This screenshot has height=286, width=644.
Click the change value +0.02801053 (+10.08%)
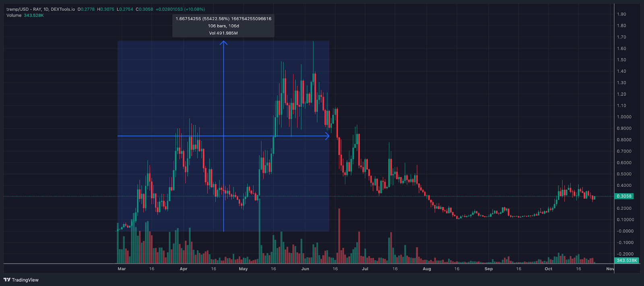[x=180, y=9]
